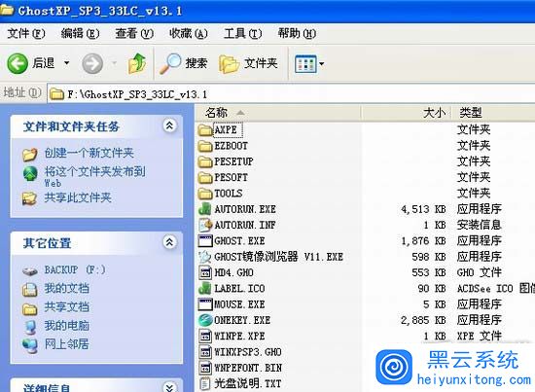Select the GHOST.EXE file icon
This screenshot has height=392, width=535.
205,241
